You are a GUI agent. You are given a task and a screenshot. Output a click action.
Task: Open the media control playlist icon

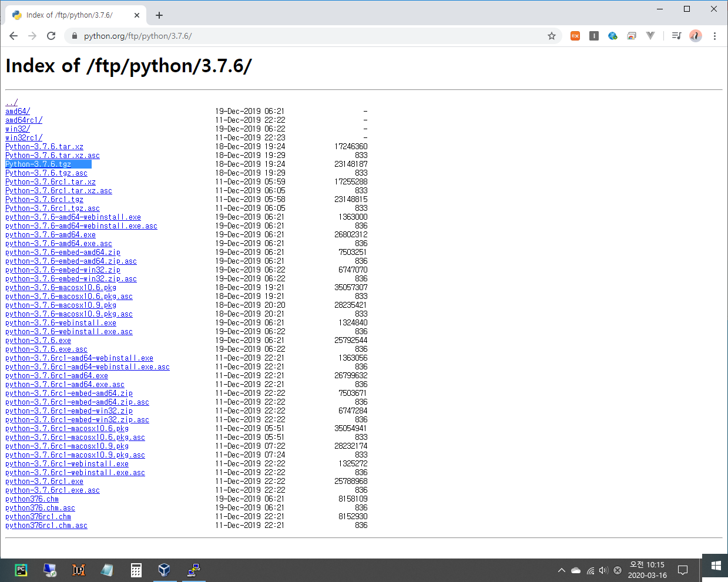(676, 36)
